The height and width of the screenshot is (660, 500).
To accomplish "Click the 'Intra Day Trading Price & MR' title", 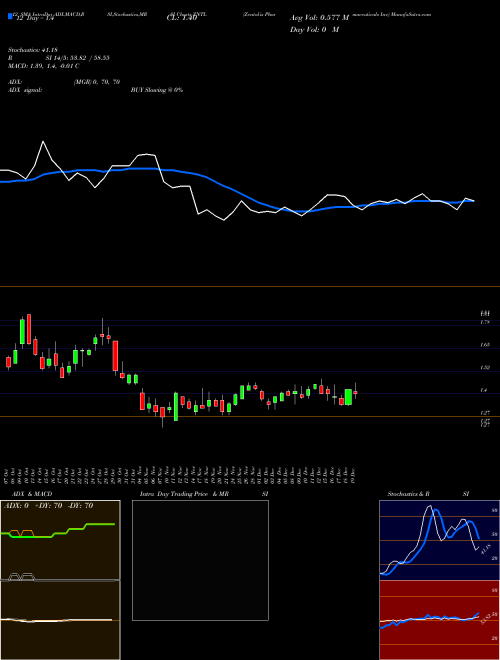I will tap(184, 494).
